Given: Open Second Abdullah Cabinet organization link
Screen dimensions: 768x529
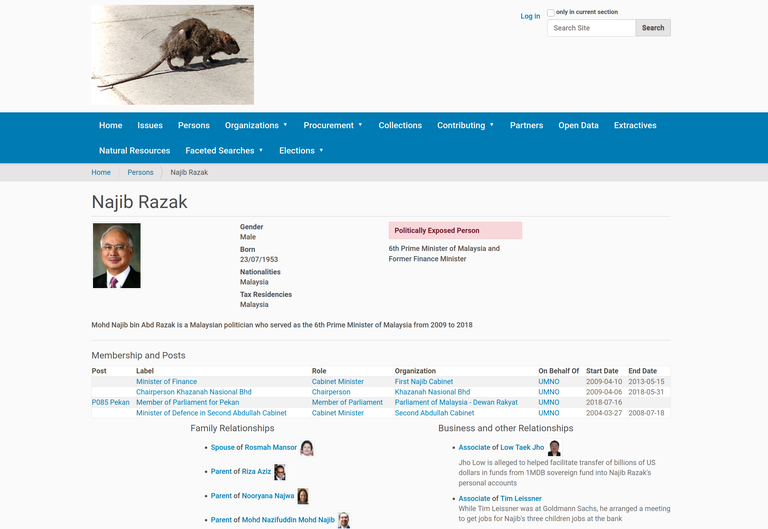Looking at the screenshot, I should (x=434, y=413).
